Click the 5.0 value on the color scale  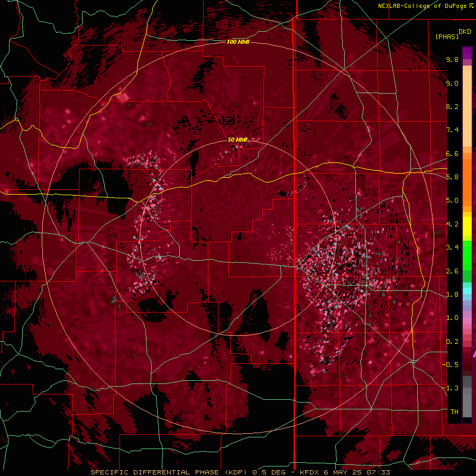tap(452, 200)
